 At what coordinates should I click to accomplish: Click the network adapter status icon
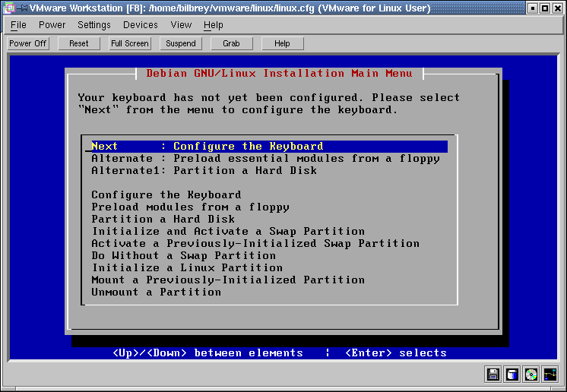tap(550, 375)
